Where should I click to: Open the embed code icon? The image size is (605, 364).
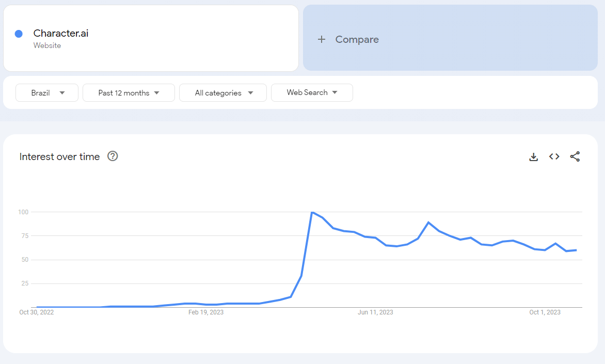(554, 156)
